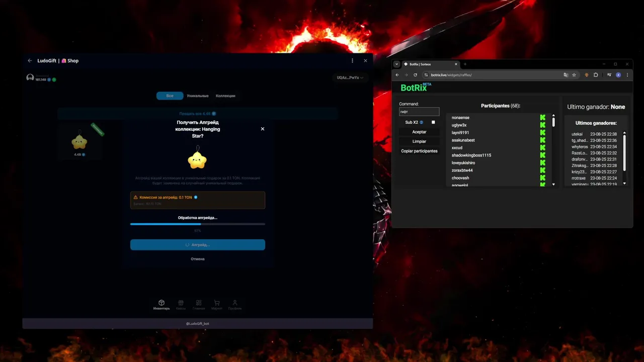Close the BotRix | Sorteos tab

[x=456, y=64]
